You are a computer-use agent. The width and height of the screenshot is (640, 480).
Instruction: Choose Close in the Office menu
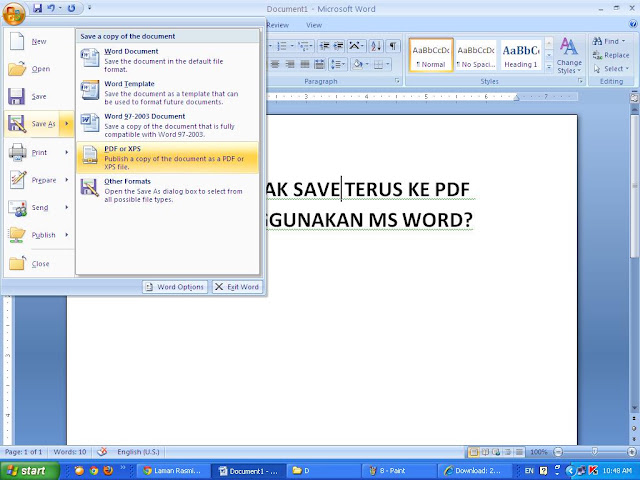coord(39,264)
